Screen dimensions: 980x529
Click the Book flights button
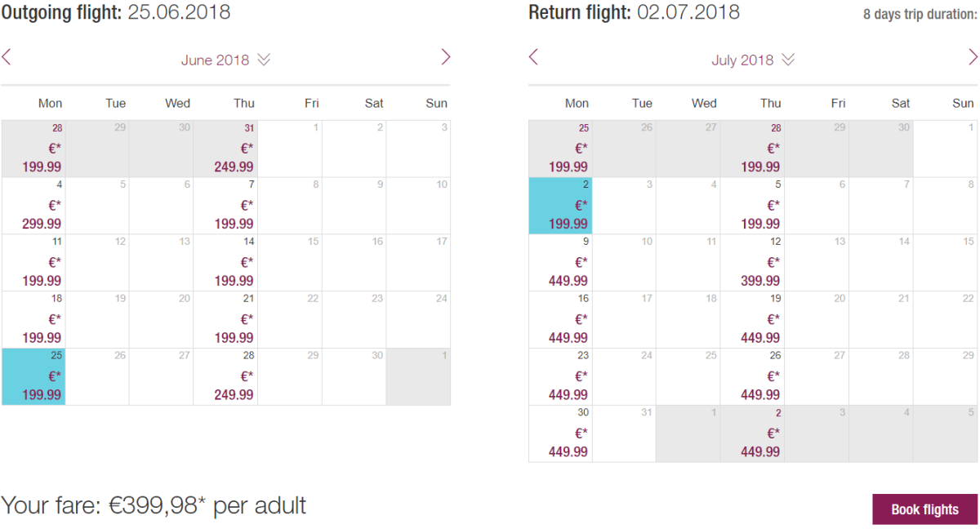click(x=924, y=509)
